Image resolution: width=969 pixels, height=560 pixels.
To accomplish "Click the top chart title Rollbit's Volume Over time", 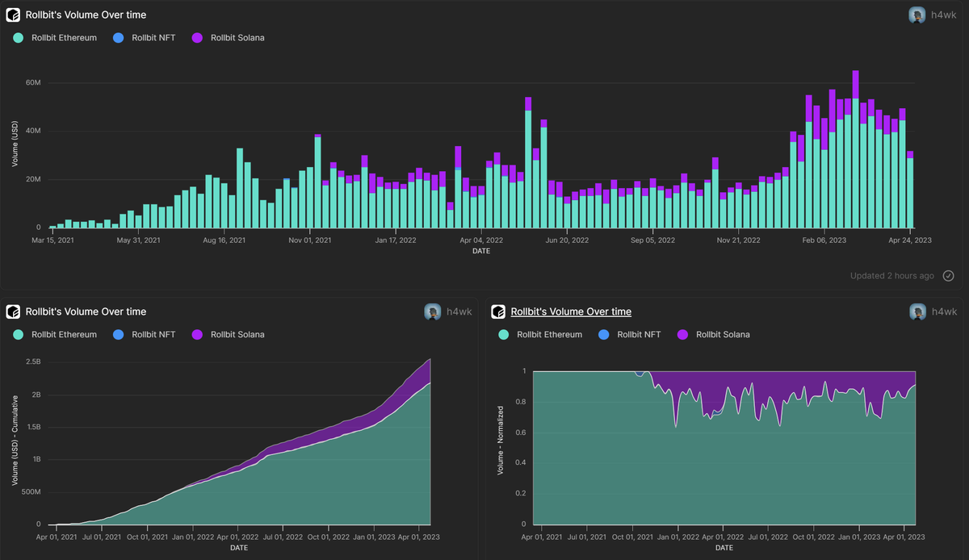I will (86, 15).
